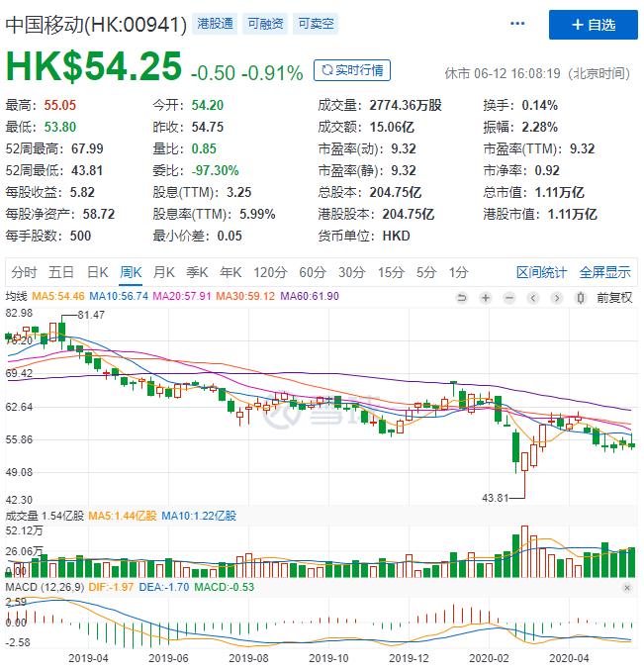
Task: Click MA30:59.12 legend label
Action: (x=245, y=296)
